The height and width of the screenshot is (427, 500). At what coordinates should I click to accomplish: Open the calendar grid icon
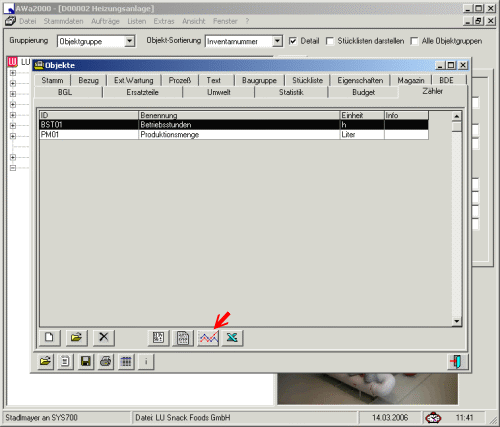click(126, 361)
